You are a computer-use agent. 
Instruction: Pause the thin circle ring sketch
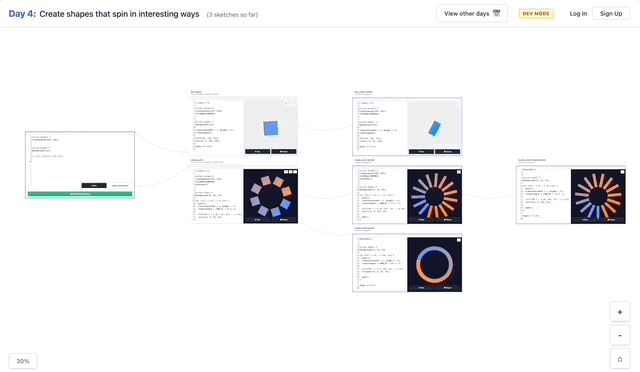pos(447,288)
